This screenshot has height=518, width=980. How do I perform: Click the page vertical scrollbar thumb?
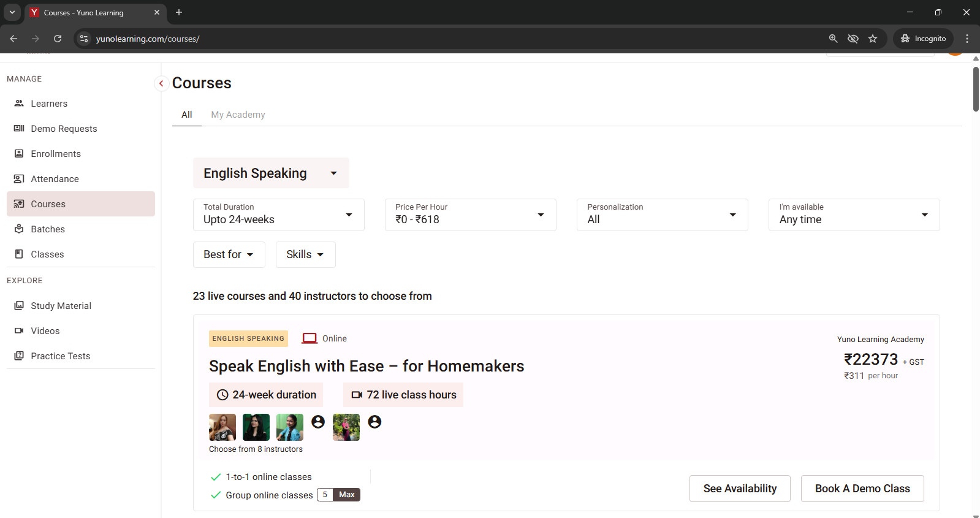tap(976, 89)
